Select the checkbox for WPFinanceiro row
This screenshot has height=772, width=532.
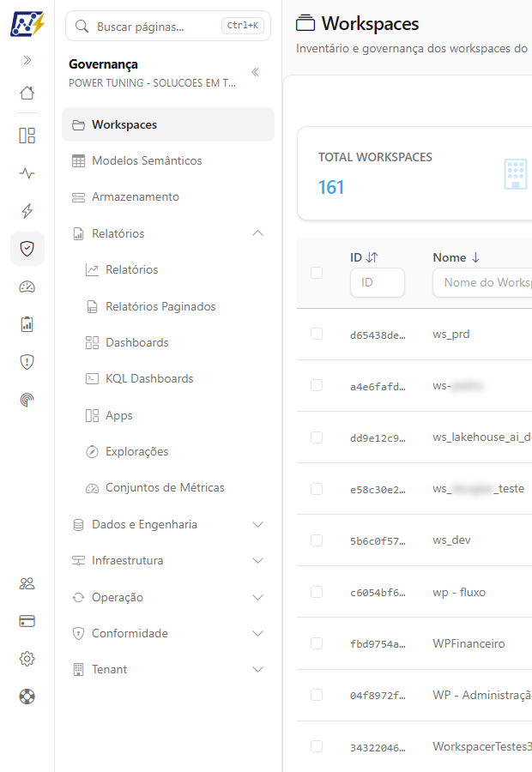click(317, 643)
